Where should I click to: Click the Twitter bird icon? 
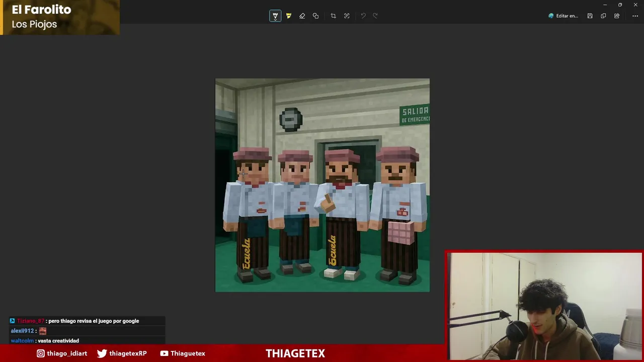(x=102, y=353)
